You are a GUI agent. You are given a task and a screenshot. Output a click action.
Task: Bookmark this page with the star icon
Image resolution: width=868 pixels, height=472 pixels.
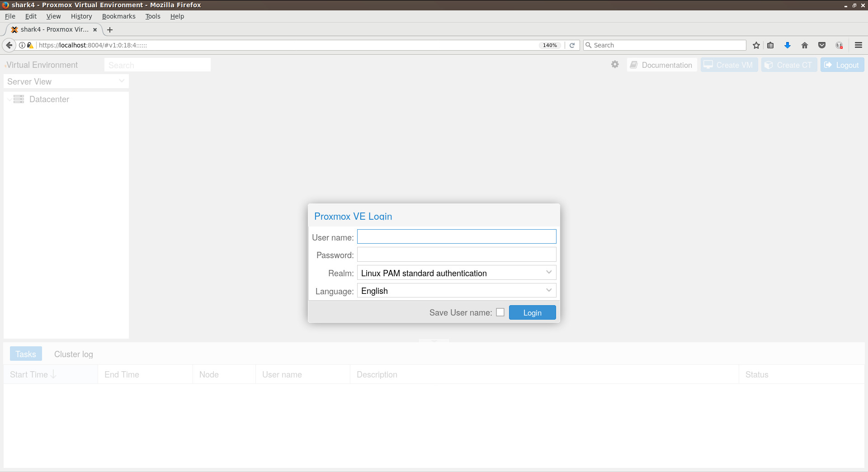756,45
